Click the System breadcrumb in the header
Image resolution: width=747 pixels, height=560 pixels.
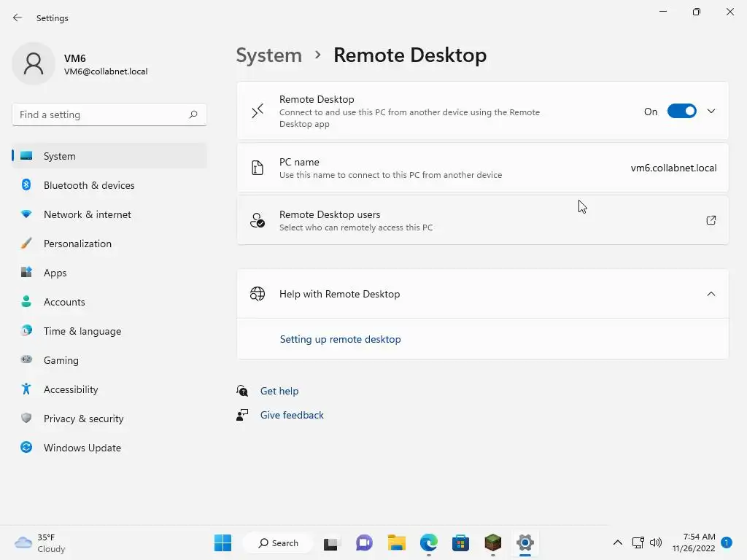[268, 55]
